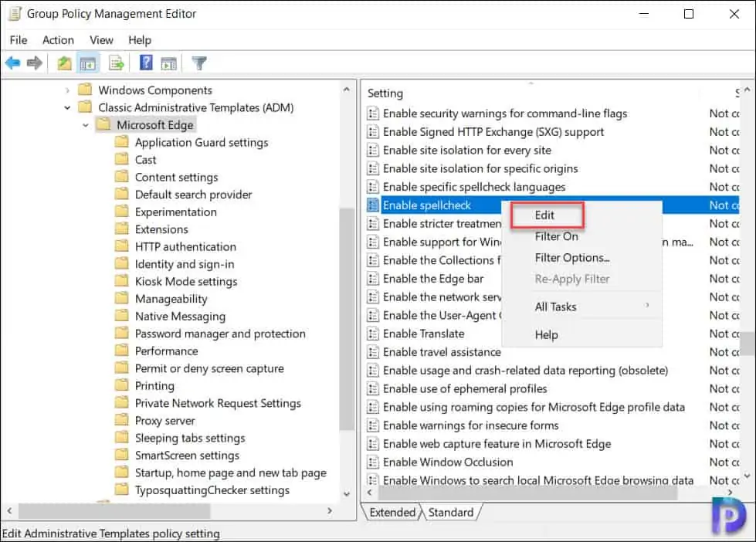Image resolution: width=756 pixels, height=542 pixels.
Task: Click the tree pane vertical scrollbar thumb
Action: click(x=346, y=318)
